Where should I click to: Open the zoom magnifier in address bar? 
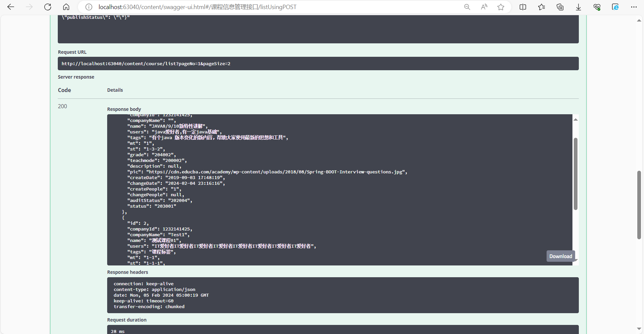tap(467, 7)
